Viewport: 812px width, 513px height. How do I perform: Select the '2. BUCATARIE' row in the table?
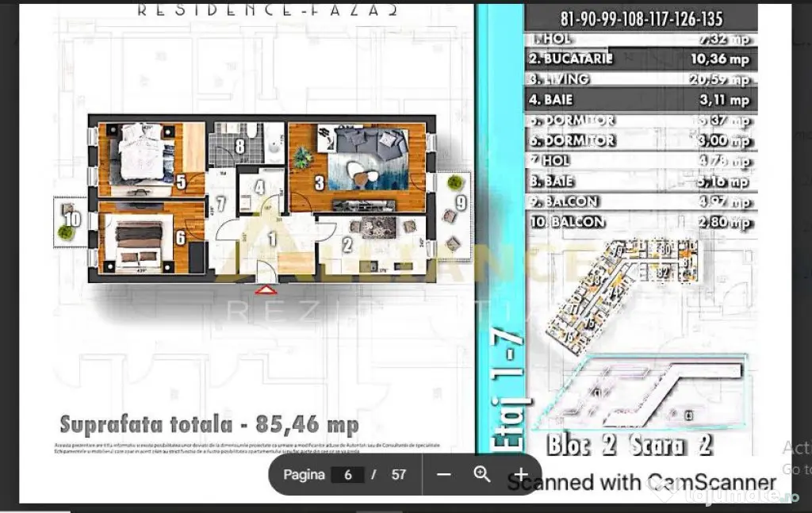641,59
